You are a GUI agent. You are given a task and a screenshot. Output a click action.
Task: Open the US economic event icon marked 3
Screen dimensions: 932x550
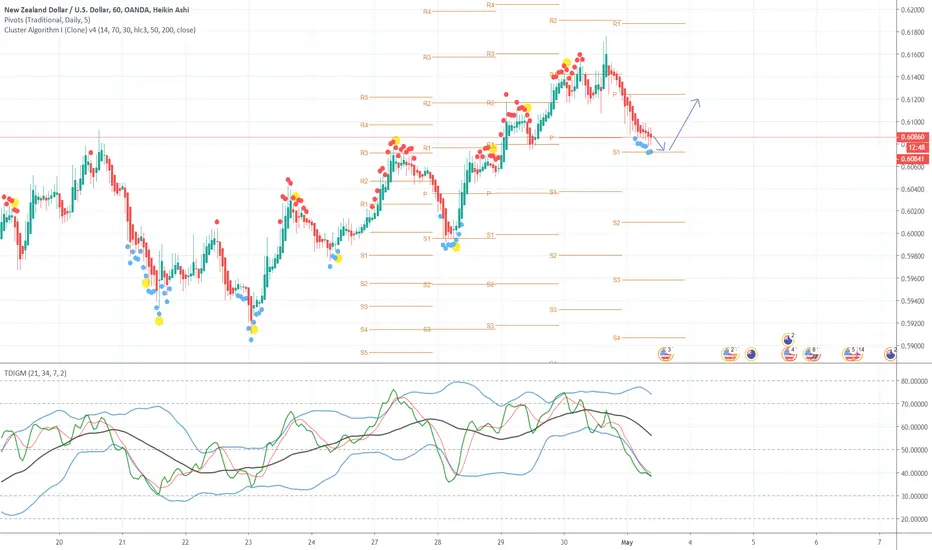pyautogui.click(x=666, y=354)
